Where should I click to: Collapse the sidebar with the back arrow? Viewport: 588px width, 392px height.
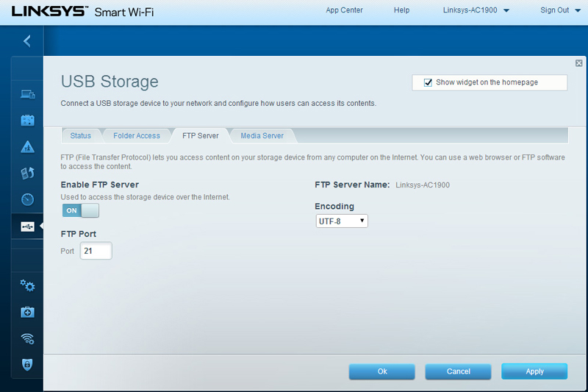click(x=27, y=41)
